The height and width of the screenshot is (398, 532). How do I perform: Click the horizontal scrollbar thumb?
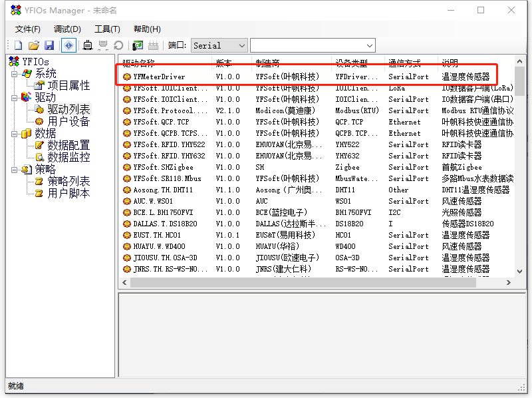pyautogui.click(x=303, y=283)
